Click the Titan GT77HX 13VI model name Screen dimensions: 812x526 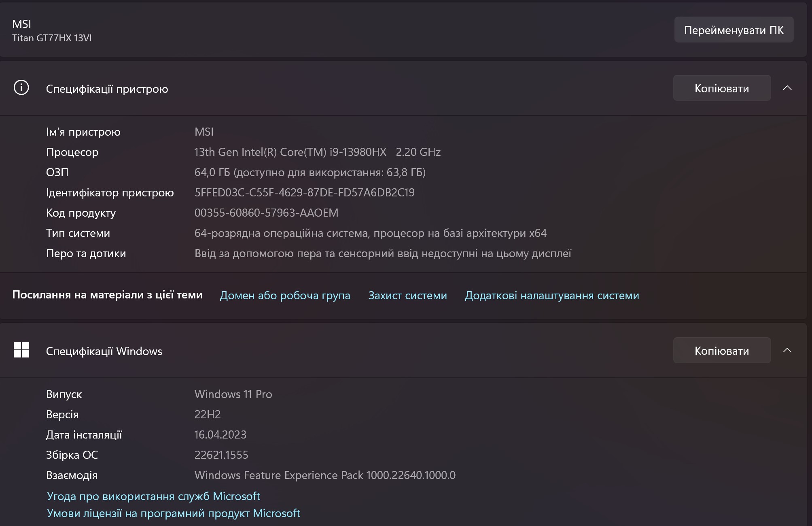coord(52,38)
